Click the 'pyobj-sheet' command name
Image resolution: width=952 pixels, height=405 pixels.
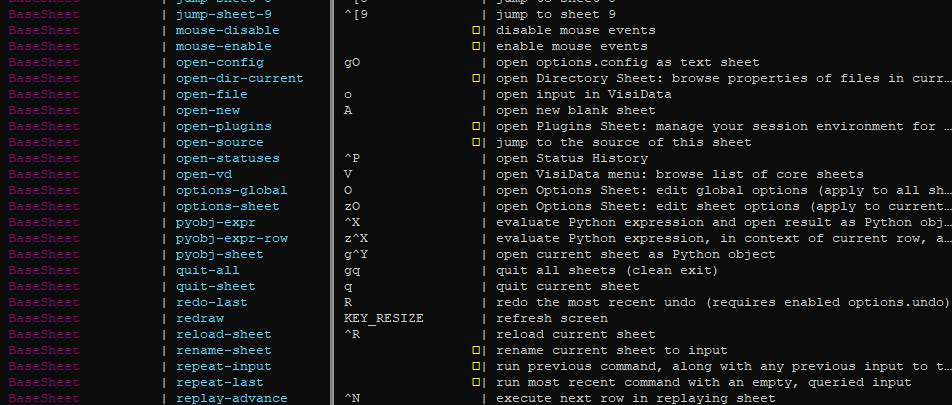coord(220,254)
